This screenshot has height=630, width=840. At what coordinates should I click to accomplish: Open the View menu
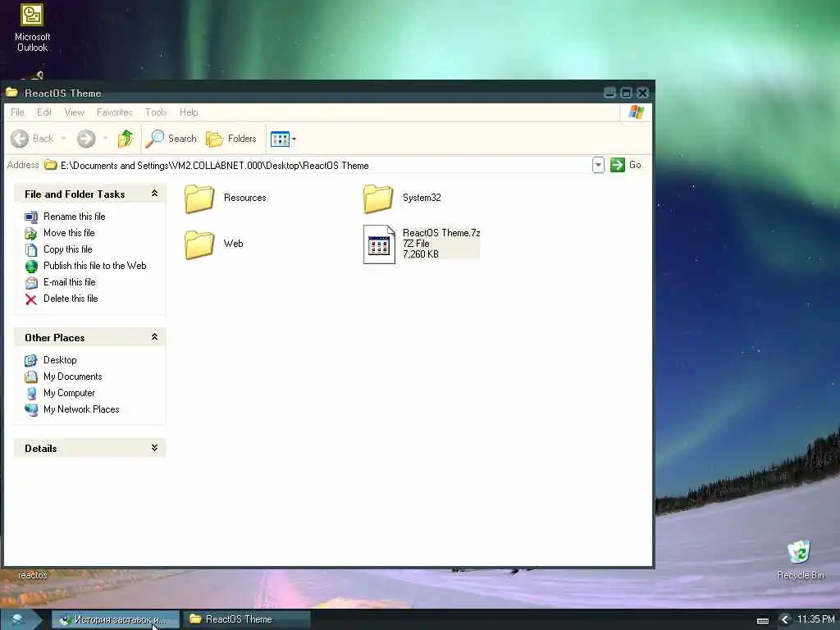[75, 112]
